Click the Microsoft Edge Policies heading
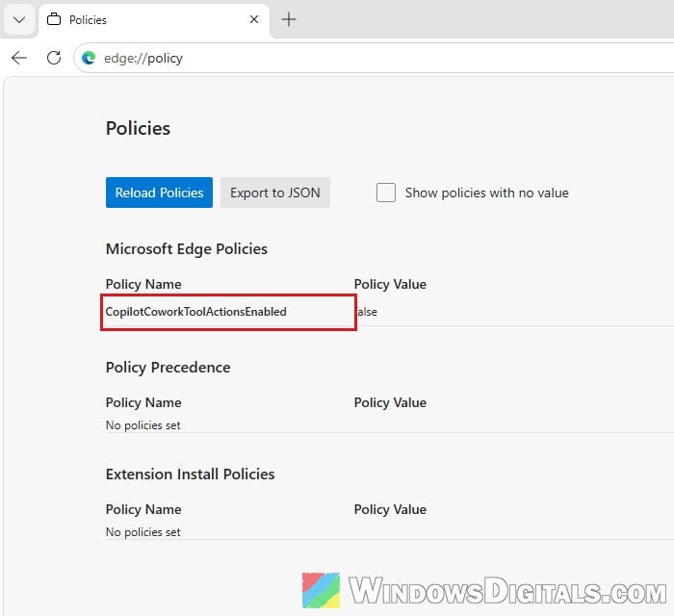 click(187, 249)
